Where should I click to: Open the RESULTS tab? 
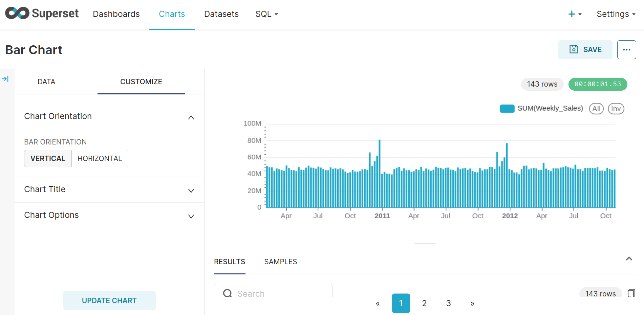(230, 262)
